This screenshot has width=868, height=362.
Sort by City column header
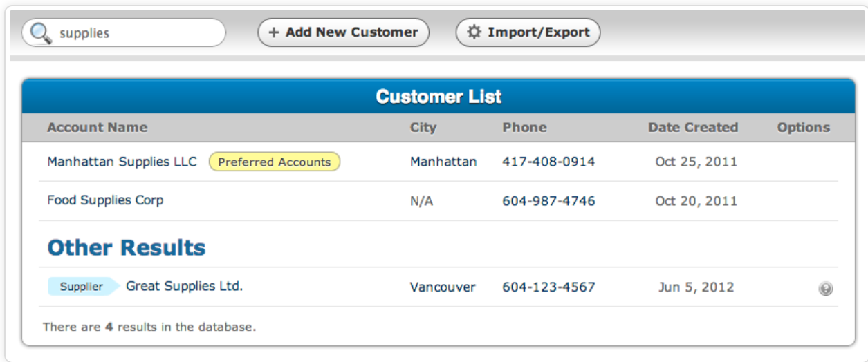click(423, 127)
